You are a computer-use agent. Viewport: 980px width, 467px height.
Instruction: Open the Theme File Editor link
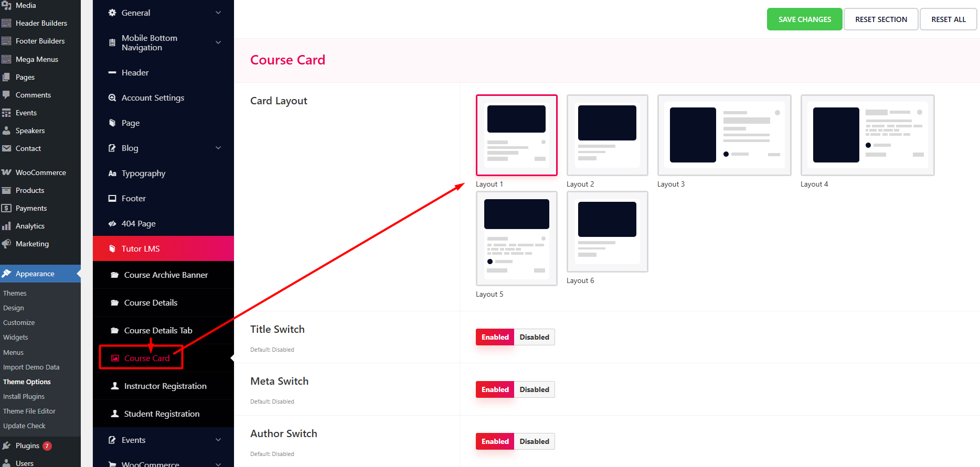click(29, 411)
